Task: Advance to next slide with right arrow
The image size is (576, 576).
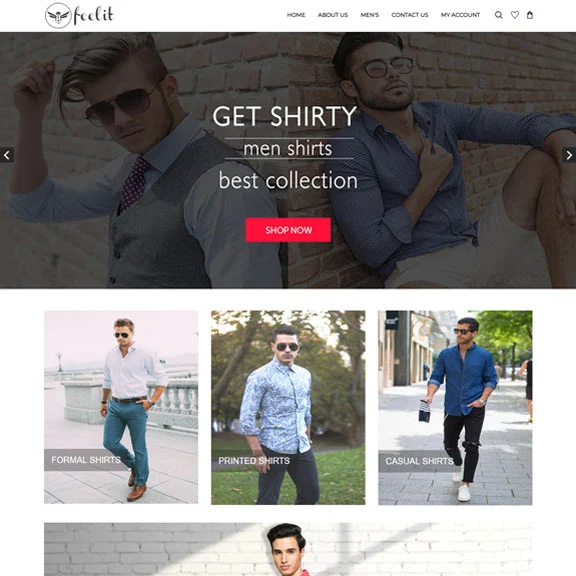Action: point(569,155)
